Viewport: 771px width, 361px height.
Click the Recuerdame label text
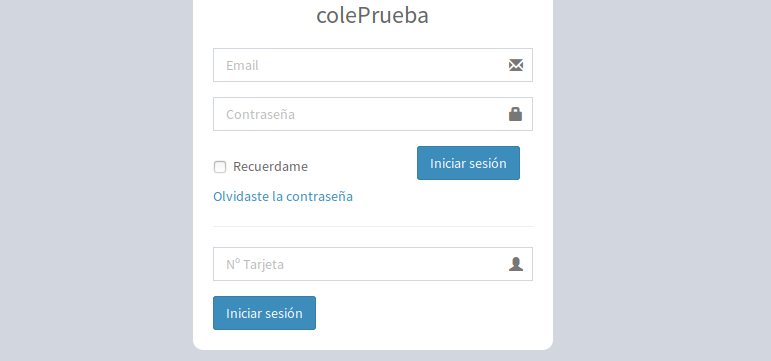[270, 167]
